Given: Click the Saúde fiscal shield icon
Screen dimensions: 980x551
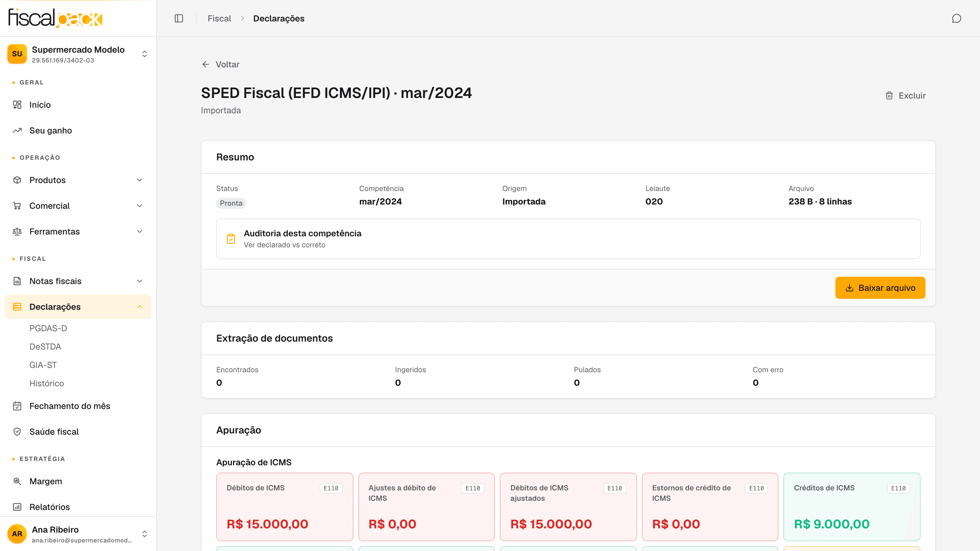Looking at the screenshot, I should 17,432.
